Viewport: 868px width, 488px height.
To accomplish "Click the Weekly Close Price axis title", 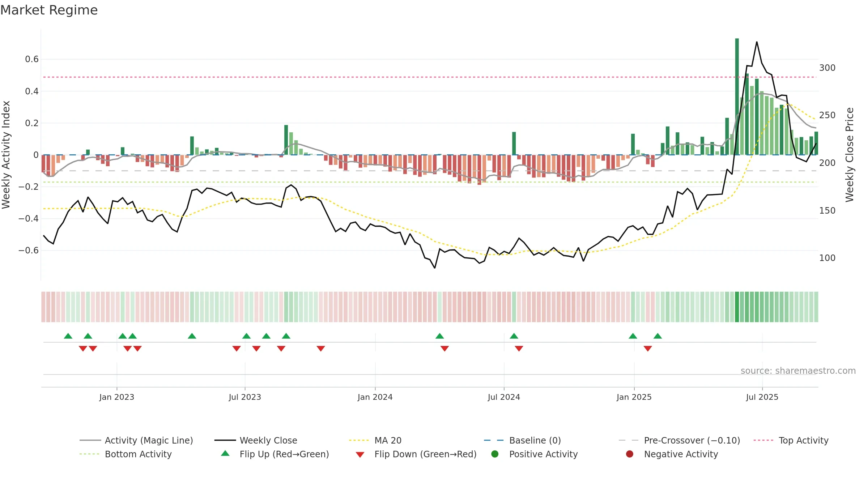I will click(850, 155).
